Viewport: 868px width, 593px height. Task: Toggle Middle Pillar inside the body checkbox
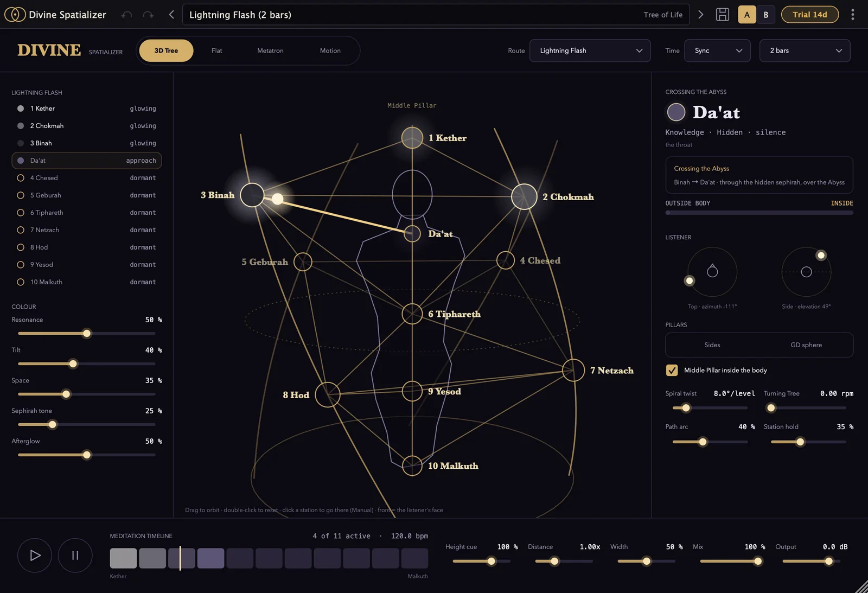pos(672,370)
